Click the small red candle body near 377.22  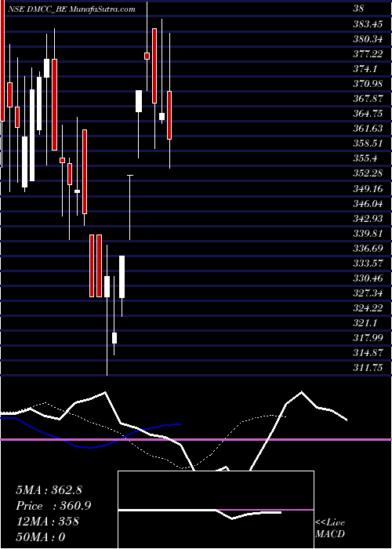[147, 56]
